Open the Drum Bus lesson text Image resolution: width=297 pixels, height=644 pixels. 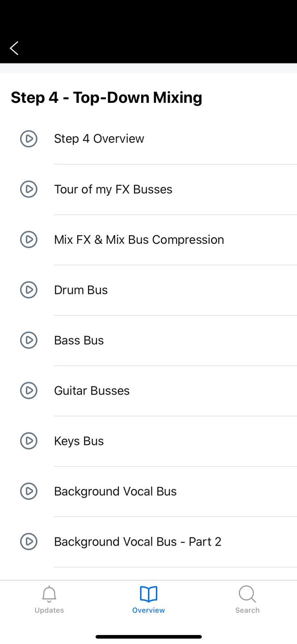(81, 290)
